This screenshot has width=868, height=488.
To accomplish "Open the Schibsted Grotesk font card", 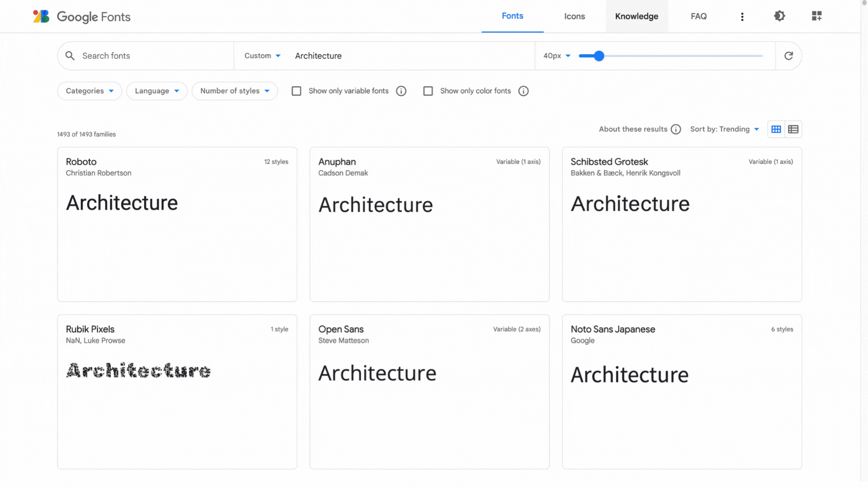I will pyautogui.click(x=682, y=224).
